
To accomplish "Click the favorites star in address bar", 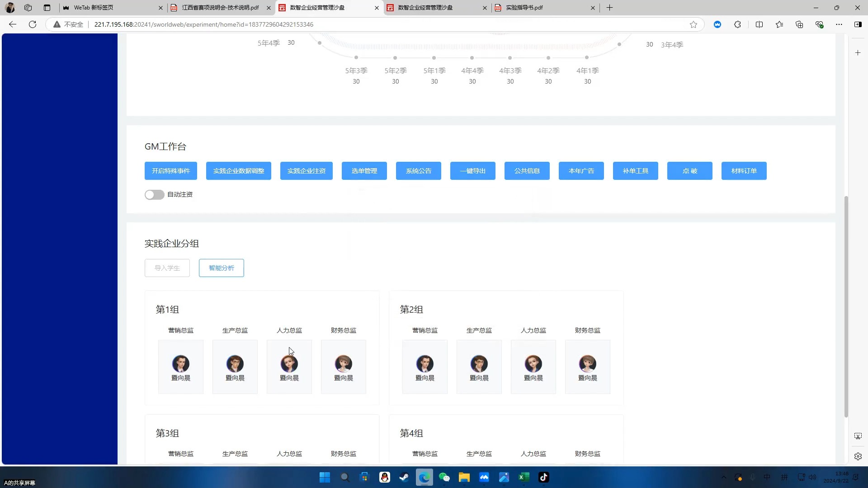I will [x=693, y=24].
